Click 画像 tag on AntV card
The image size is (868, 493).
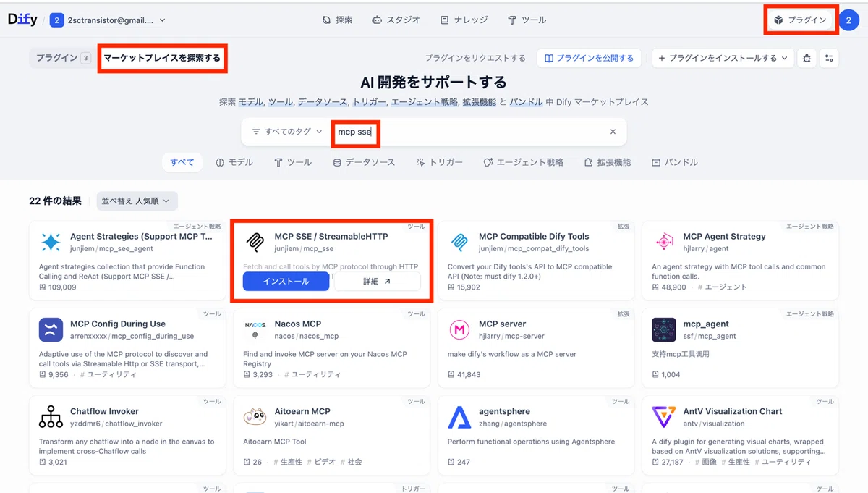[x=707, y=462]
